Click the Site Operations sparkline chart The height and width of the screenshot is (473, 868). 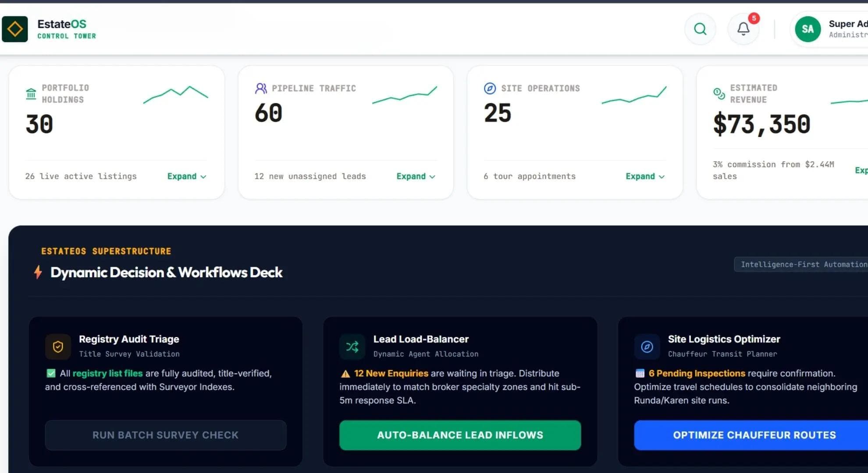tap(634, 95)
